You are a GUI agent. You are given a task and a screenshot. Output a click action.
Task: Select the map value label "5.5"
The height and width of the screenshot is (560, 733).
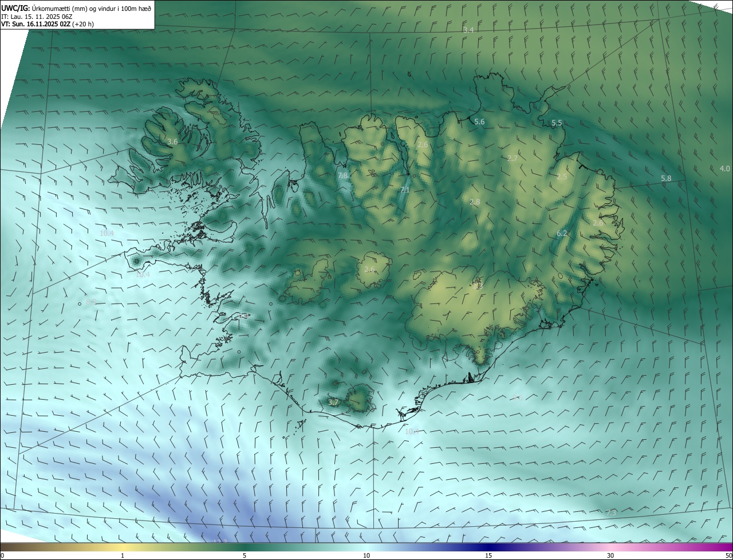557,123
